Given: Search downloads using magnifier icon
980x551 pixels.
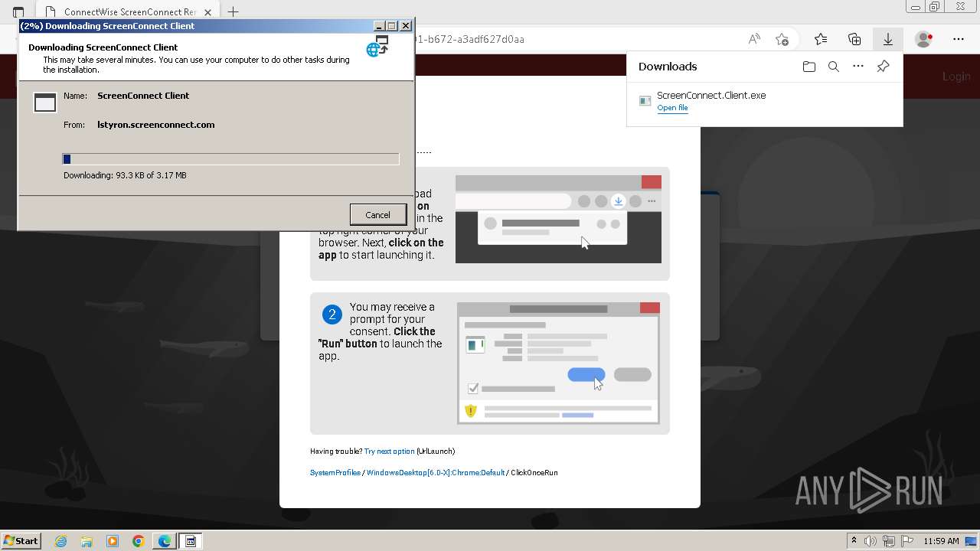Looking at the screenshot, I should click(x=834, y=67).
